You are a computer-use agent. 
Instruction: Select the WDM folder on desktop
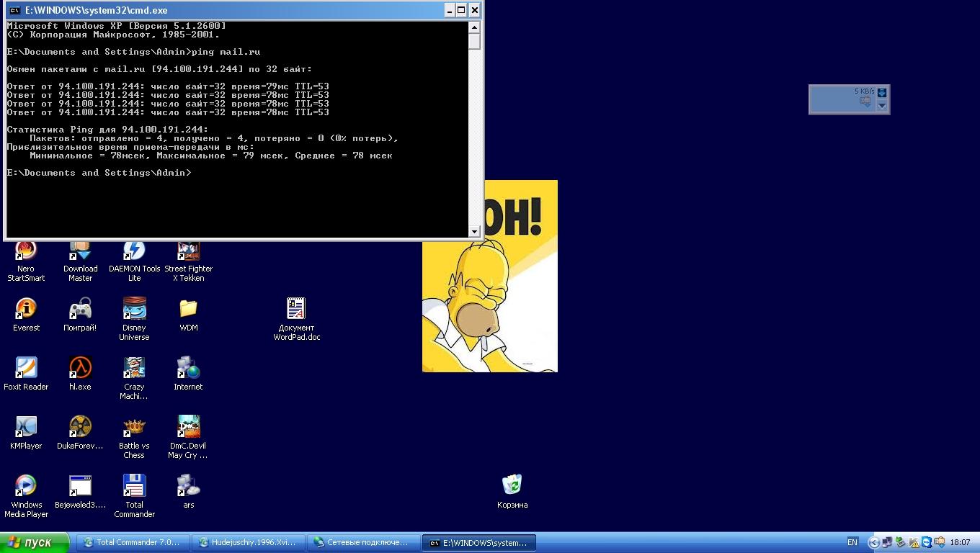(x=189, y=315)
